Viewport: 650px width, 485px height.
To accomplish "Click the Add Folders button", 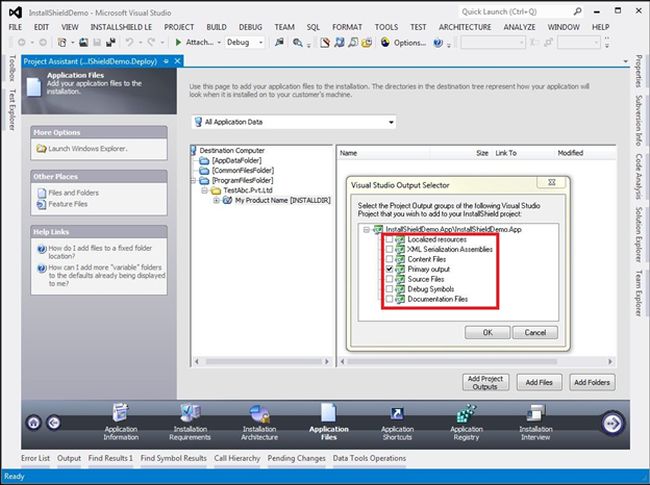I will 592,382.
